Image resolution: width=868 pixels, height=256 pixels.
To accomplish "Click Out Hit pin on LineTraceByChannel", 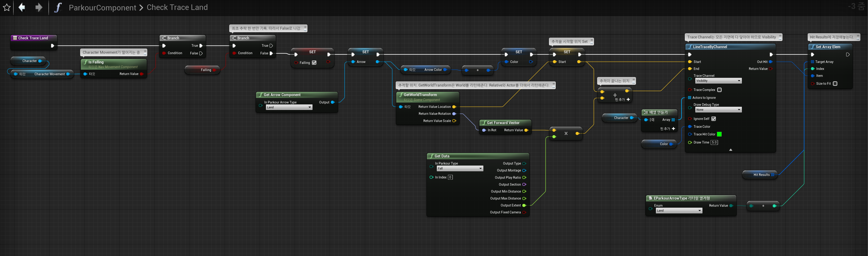I will point(771,62).
